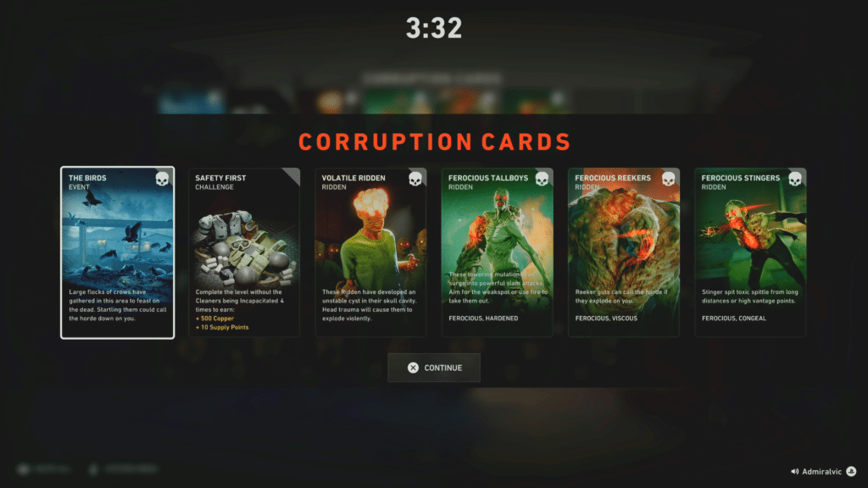The width and height of the screenshot is (868, 488).
Task: Click the skull icon on Ferocious Reekers card
Action: coord(669,180)
